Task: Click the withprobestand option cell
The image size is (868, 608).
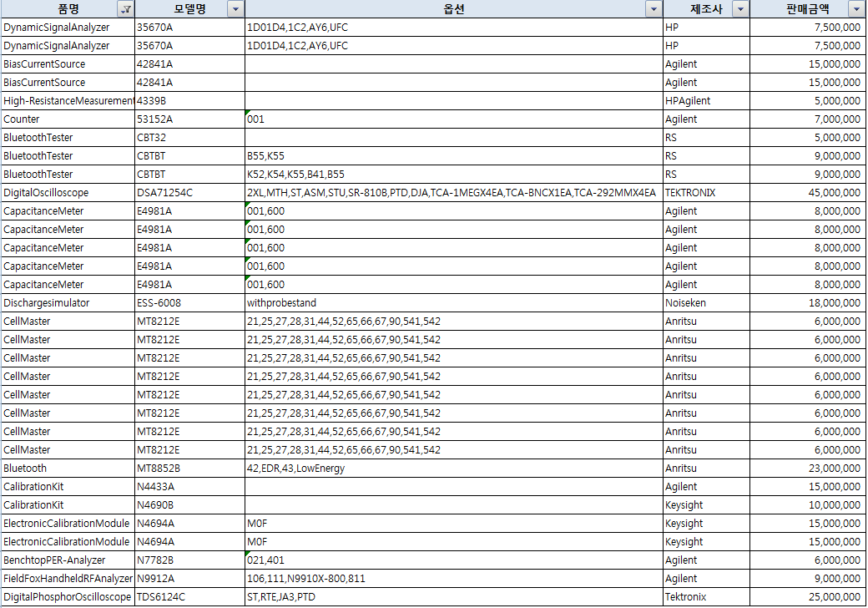Action: point(452,303)
